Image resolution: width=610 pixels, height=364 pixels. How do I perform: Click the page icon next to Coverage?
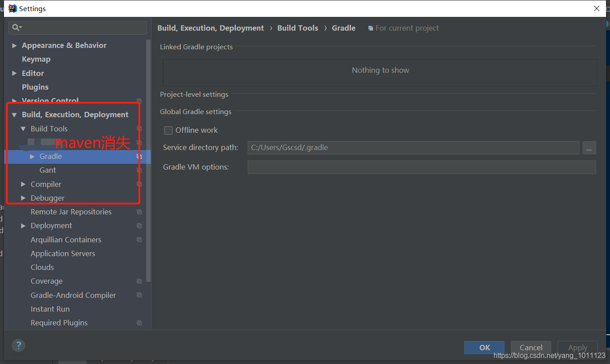139,281
